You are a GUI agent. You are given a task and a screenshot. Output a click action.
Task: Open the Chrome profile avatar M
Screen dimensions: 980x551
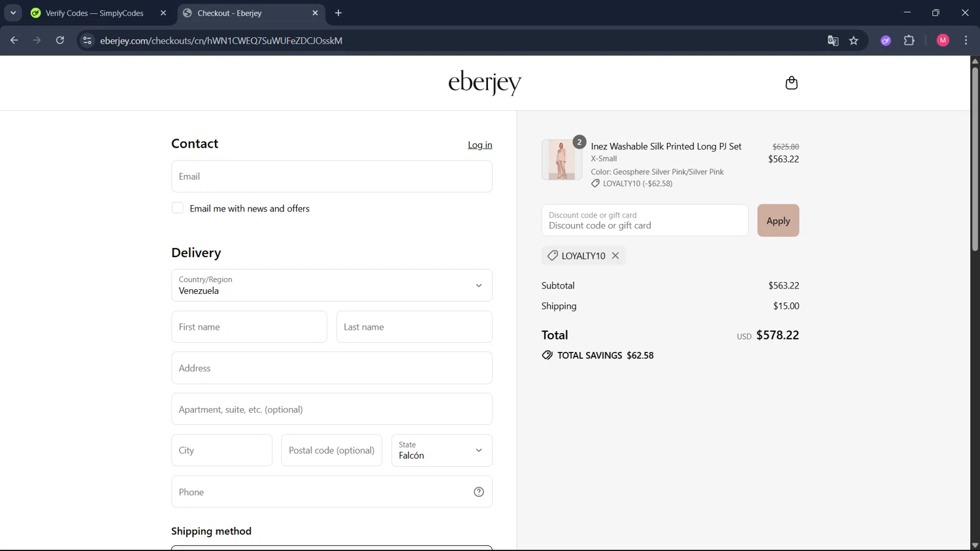click(x=943, y=40)
